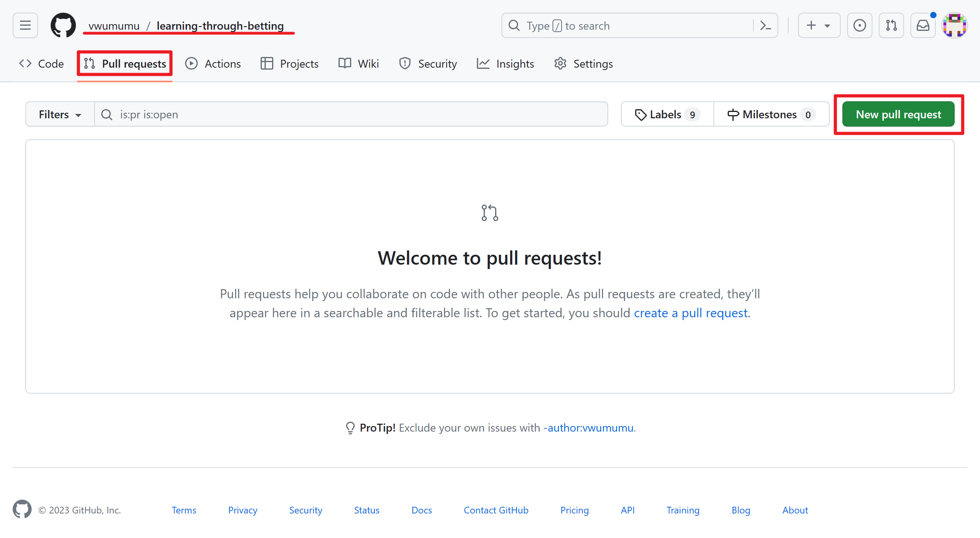
Task: Click the user avatar in the top right
Action: pos(954,26)
